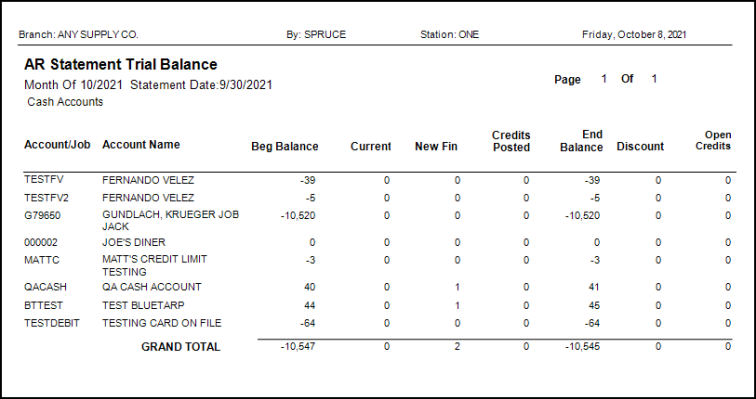
Task: Click the Beg Balance column header
Action: pyautogui.click(x=285, y=146)
